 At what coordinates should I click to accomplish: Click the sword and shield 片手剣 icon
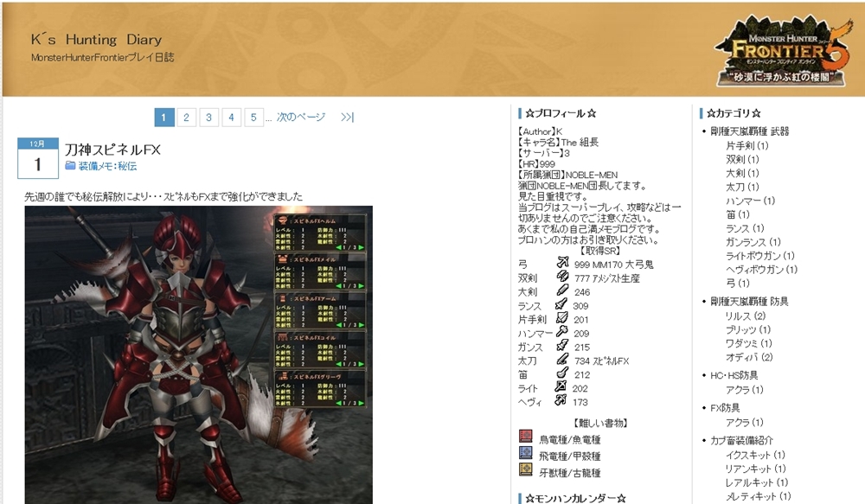click(x=561, y=317)
